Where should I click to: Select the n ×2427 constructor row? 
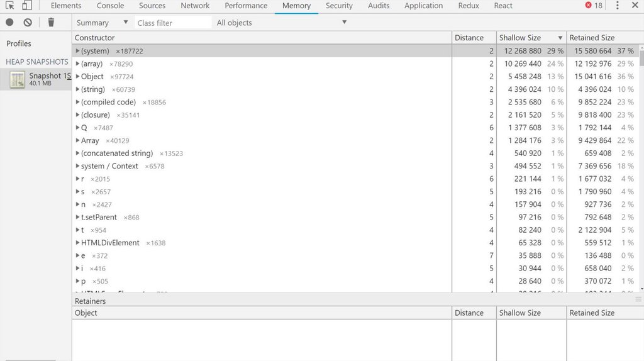point(356,204)
